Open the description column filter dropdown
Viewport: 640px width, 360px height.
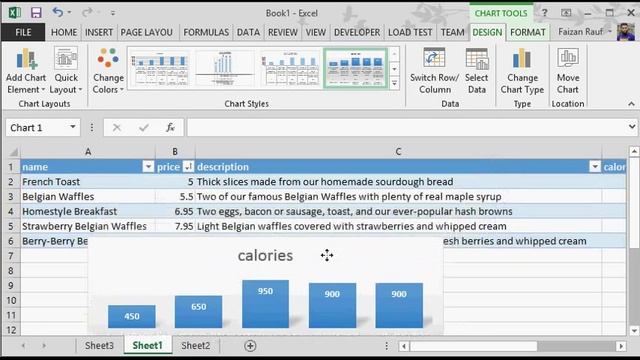[x=595, y=167]
